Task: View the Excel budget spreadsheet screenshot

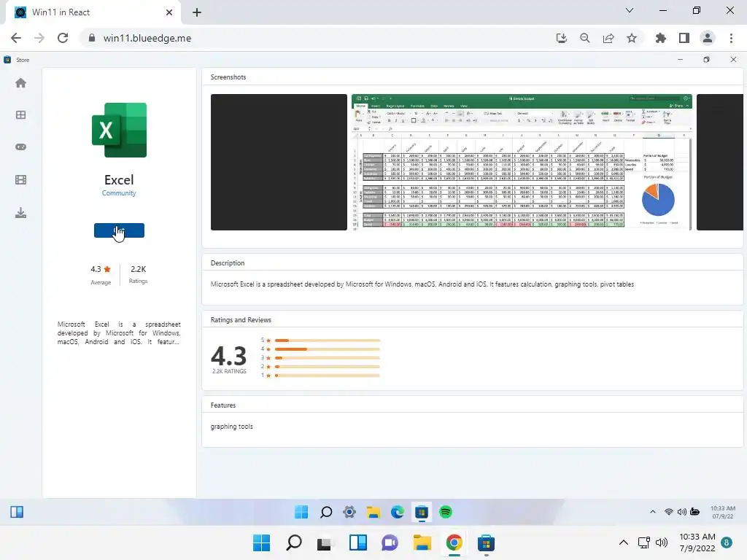Action: tap(522, 162)
